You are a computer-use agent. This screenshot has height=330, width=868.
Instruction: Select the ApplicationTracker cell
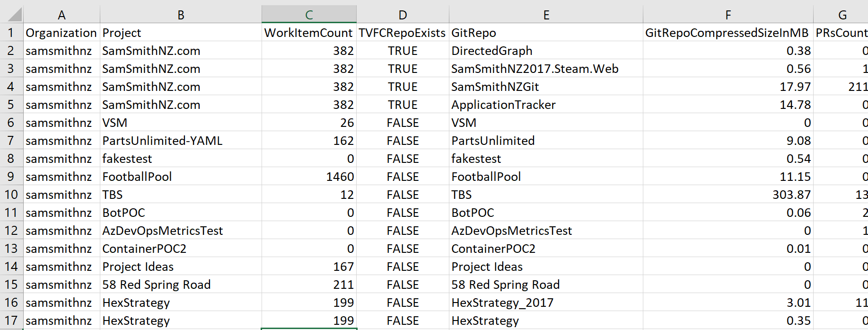[546, 105]
